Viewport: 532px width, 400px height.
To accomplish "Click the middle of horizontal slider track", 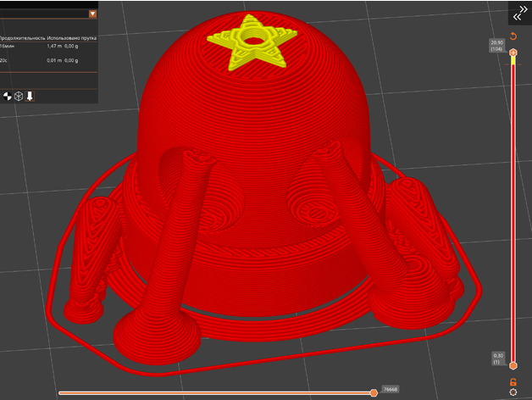I will pos(216,393).
